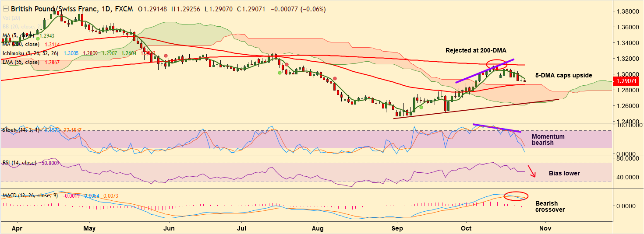This screenshot has width=644, height=234.
Task: Click the MACD line value 0.0054
Action: [92, 196]
